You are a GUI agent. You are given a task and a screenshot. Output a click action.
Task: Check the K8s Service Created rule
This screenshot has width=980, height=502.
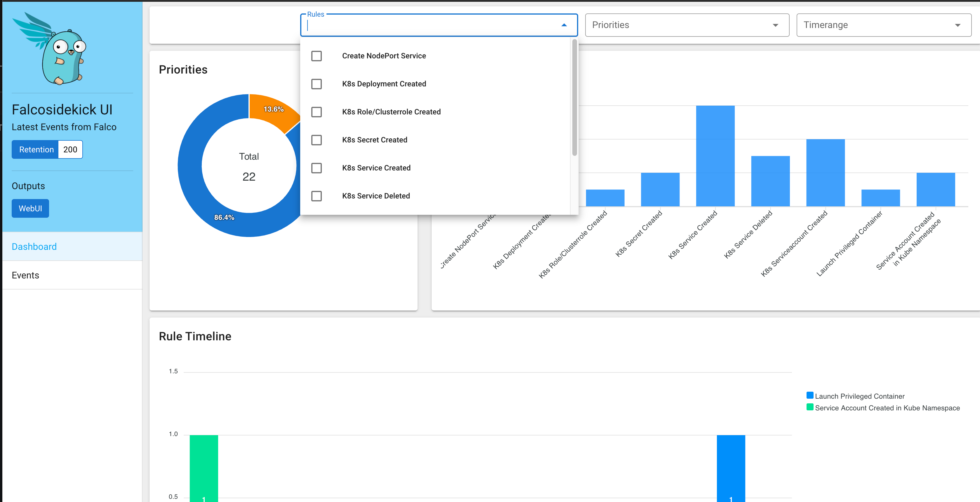click(317, 168)
